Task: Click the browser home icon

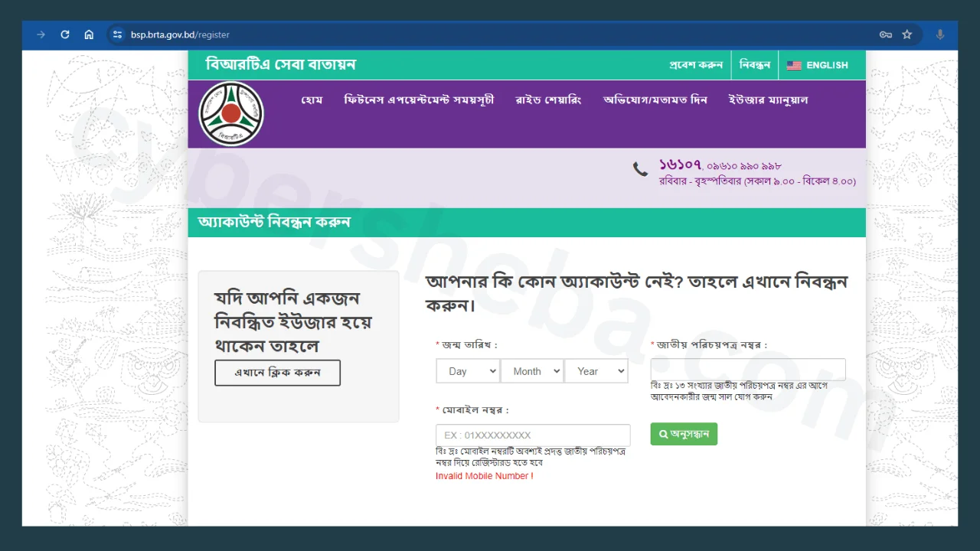Action: [x=89, y=34]
